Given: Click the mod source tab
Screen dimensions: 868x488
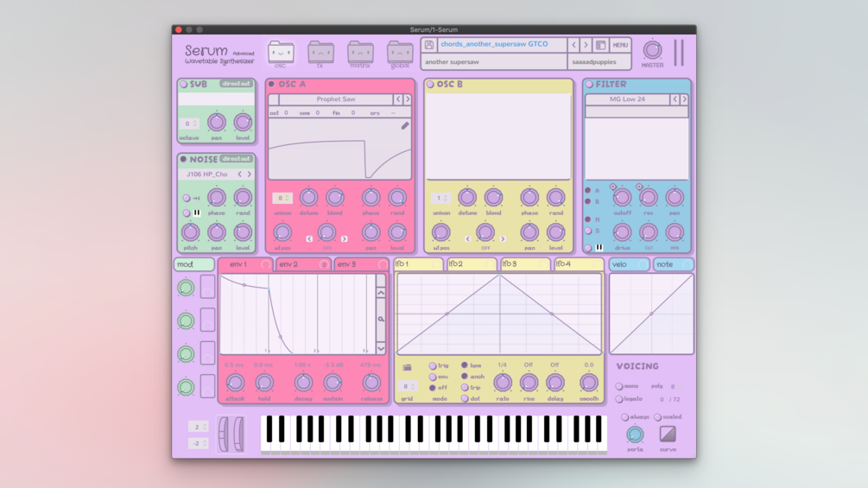Looking at the screenshot, I should pyautogui.click(x=194, y=264).
